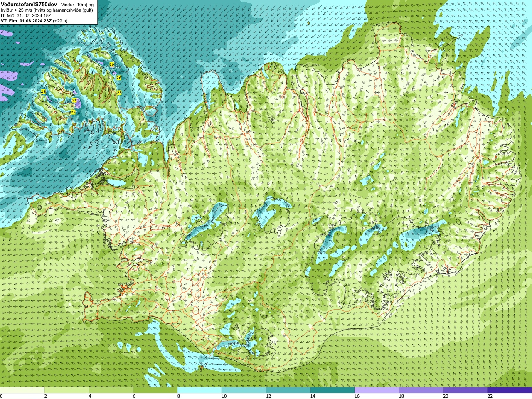The width and height of the screenshot is (532, 399).
Task: Click the 4–6 m/s green legend swatch
Action: [111, 390]
